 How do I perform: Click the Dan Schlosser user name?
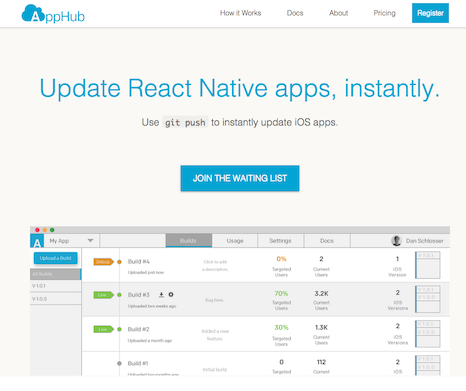(x=424, y=241)
